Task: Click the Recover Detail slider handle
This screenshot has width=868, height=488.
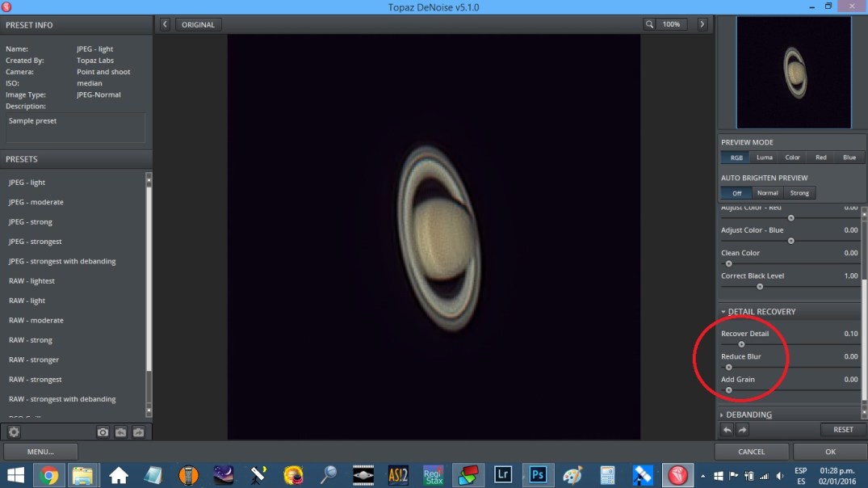Action: (x=741, y=344)
